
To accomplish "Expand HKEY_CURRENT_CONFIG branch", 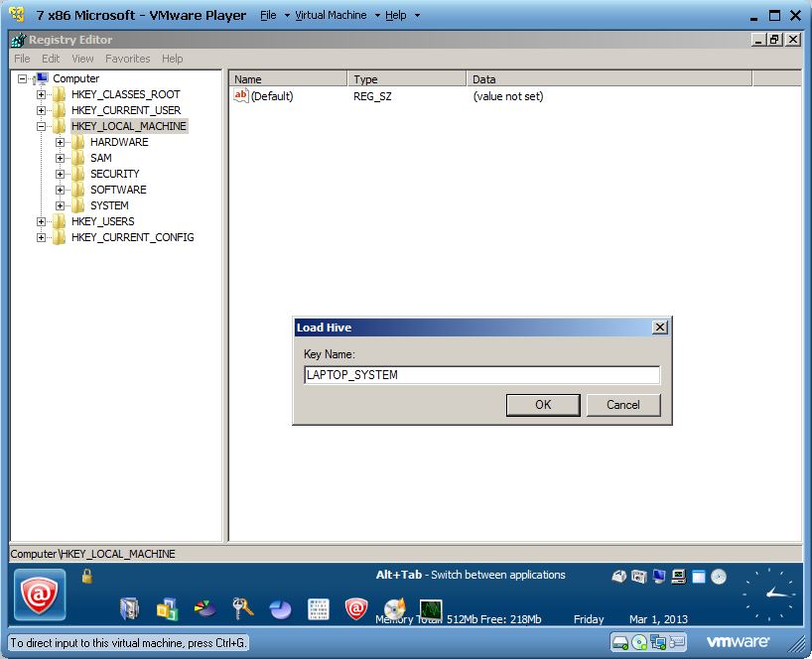I will tap(41, 237).
